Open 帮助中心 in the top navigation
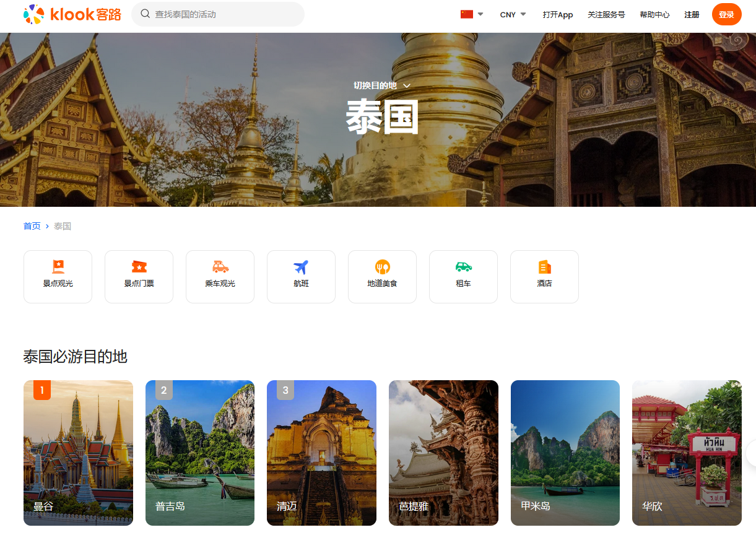756x535 pixels. (x=654, y=14)
